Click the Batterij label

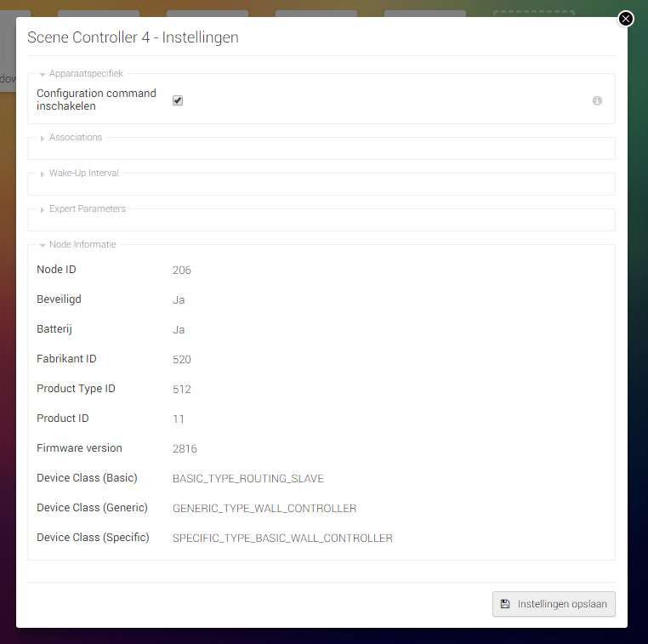click(54, 328)
